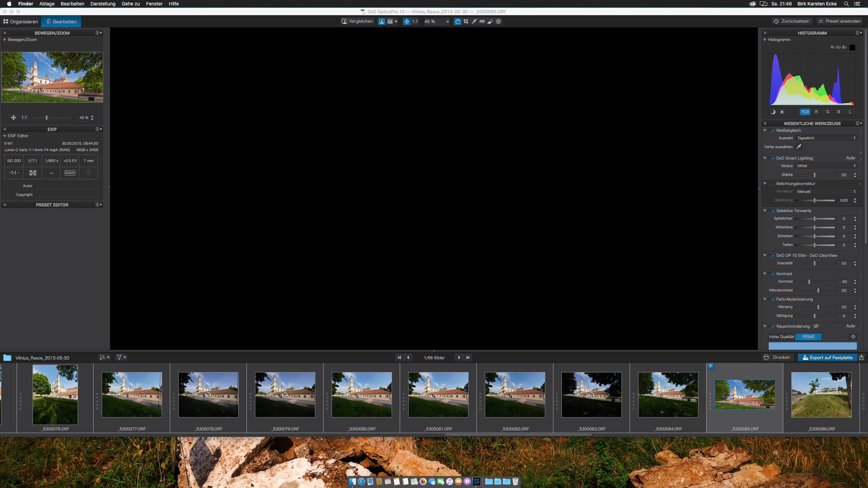Image resolution: width=868 pixels, height=488 pixels.
Task: Select the hand pan tool in toolbar
Action: (x=457, y=21)
